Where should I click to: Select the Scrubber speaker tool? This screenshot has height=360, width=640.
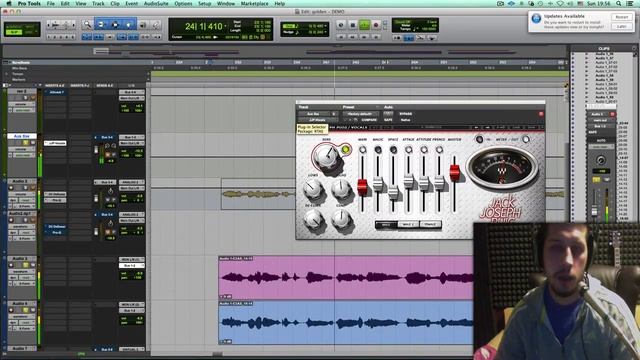(143, 25)
